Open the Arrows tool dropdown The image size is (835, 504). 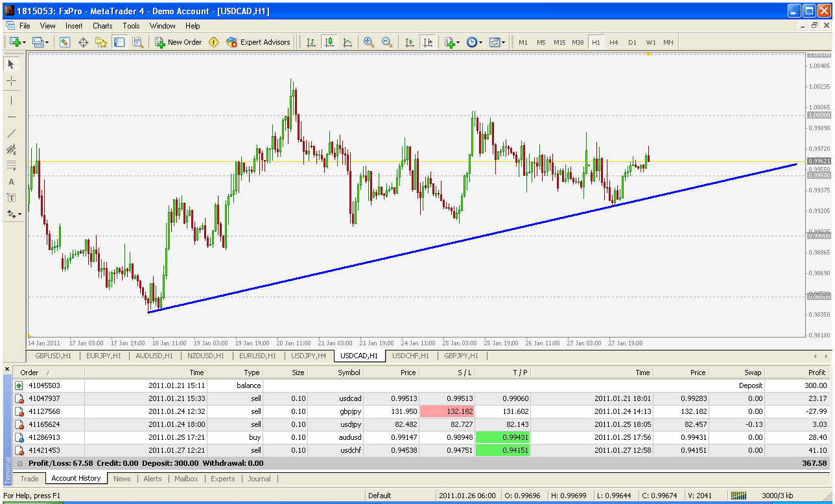(x=14, y=214)
